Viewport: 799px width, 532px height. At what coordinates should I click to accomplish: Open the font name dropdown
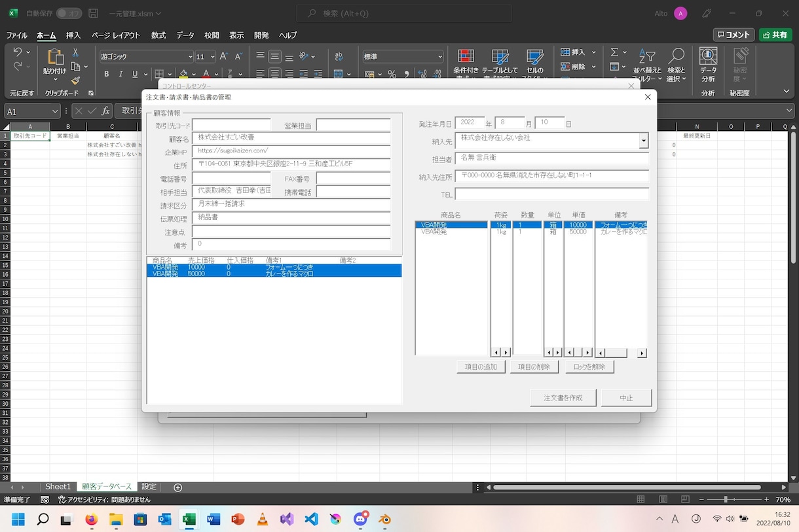click(190, 57)
